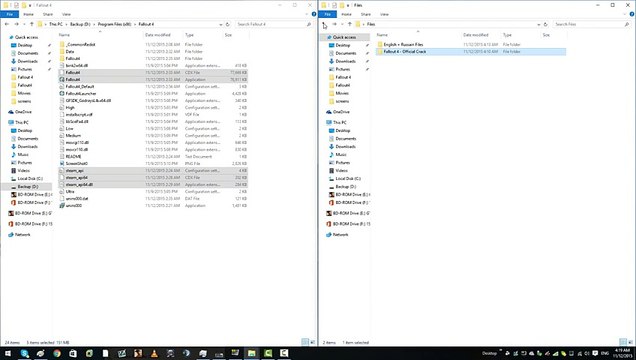Open OneDrive in Fallout 4 window sidebar
The image size is (636, 360).
(x=23, y=112)
